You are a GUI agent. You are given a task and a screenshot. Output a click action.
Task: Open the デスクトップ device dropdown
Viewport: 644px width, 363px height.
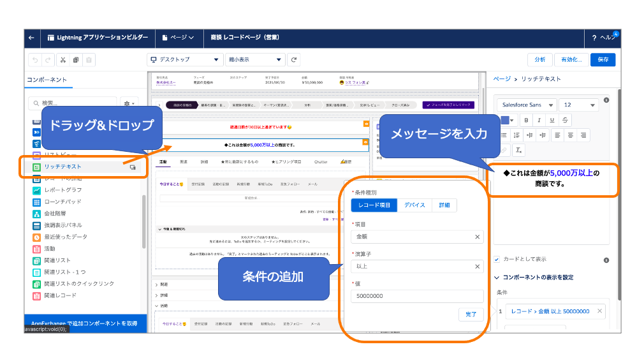pyautogui.click(x=185, y=59)
